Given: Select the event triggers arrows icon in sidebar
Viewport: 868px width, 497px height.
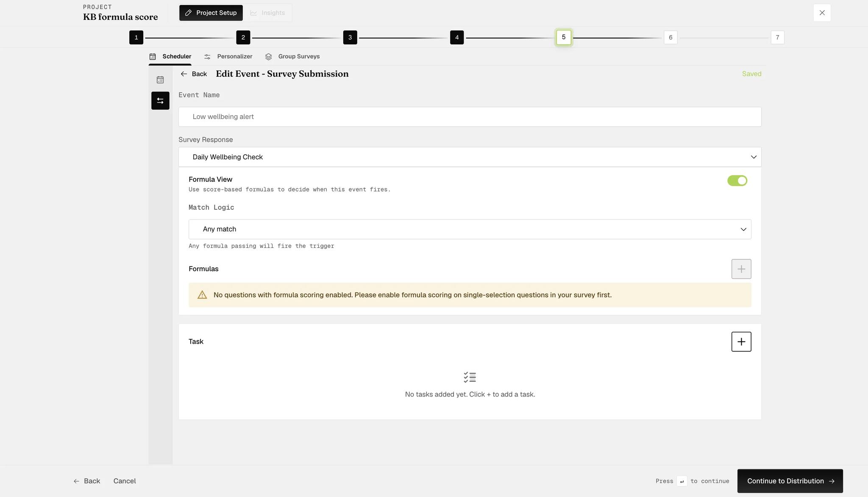Looking at the screenshot, I should point(160,100).
